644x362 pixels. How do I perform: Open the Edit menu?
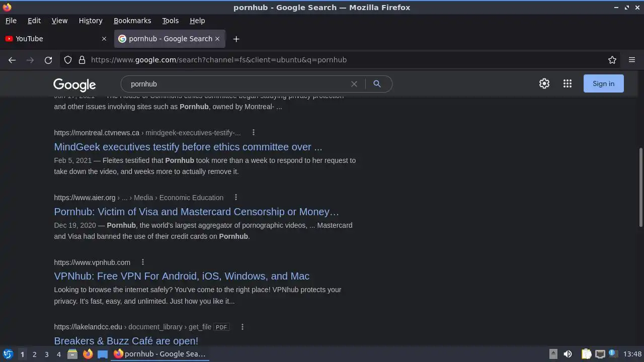(x=34, y=21)
